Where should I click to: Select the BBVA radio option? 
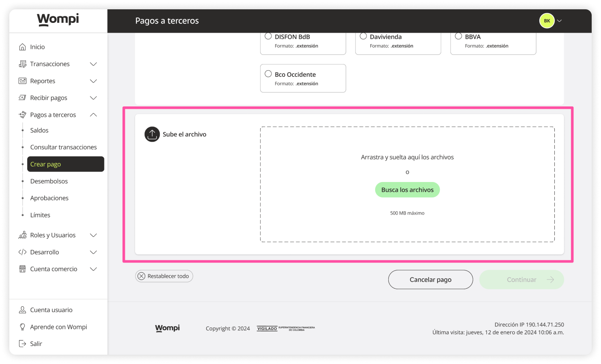(459, 36)
